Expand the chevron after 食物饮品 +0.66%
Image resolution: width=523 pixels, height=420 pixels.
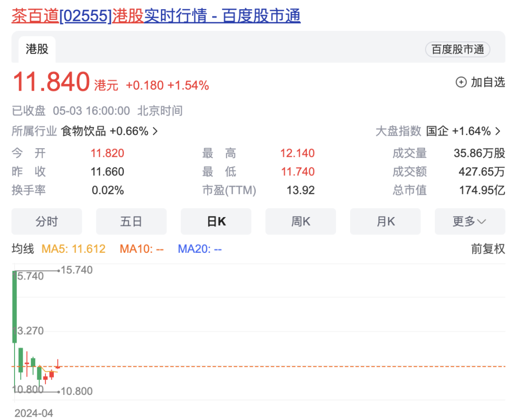click(x=155, y=131)
